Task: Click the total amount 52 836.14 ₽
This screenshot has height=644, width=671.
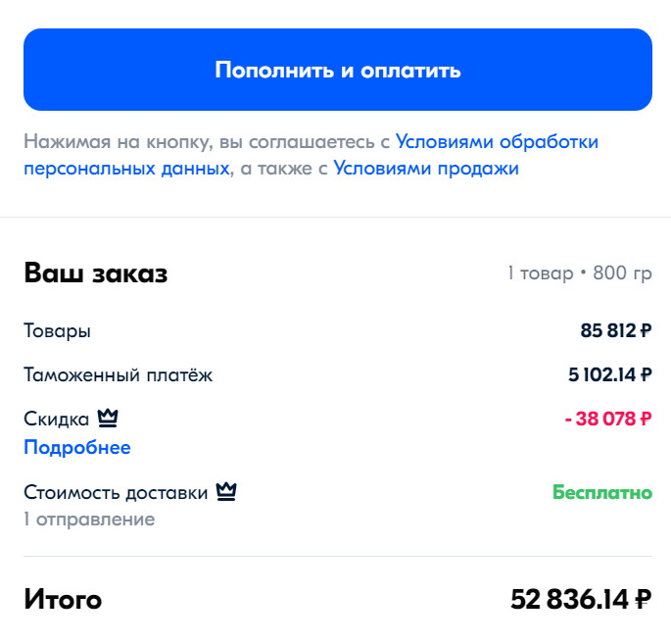Action: tap(581, 599)
